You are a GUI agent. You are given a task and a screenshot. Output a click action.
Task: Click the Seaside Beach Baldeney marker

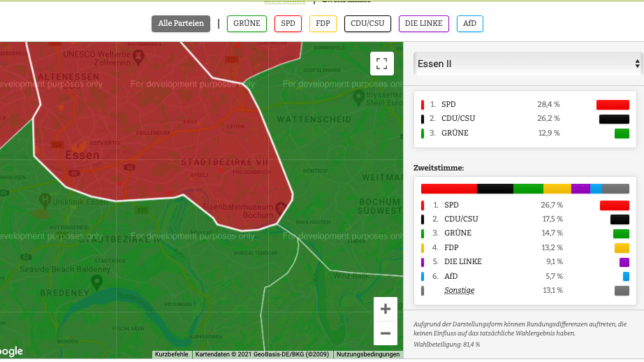[96, 282]
